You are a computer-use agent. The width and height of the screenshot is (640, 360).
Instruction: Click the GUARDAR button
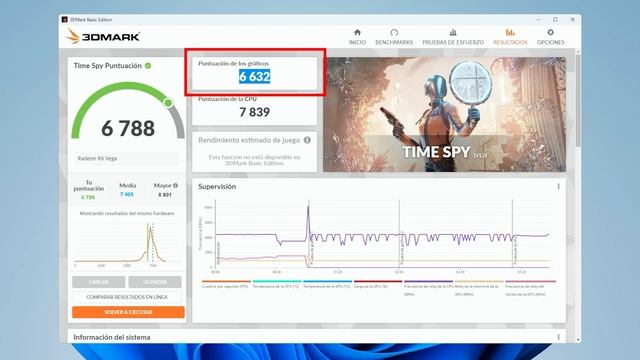tap(155, 282)
